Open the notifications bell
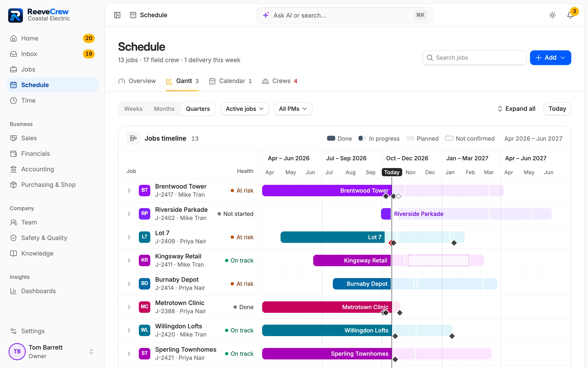The width and height of the screenshot is (588, 368). point(570,15)
